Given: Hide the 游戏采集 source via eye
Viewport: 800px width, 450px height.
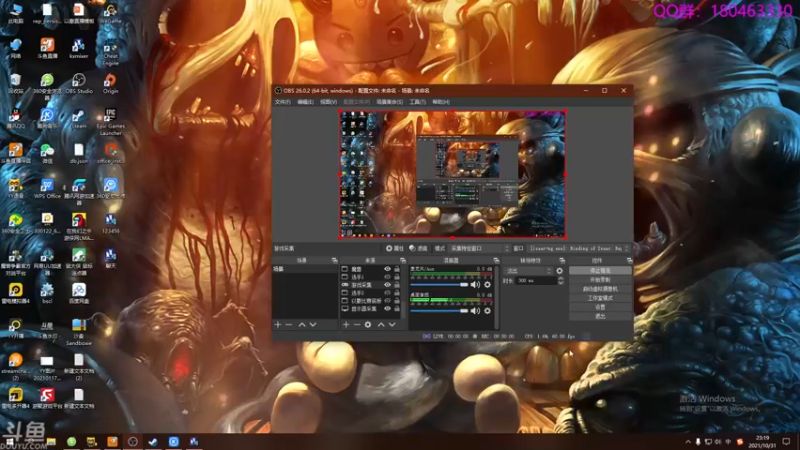Looking at the screenshot, I should (x=387, y=285).
